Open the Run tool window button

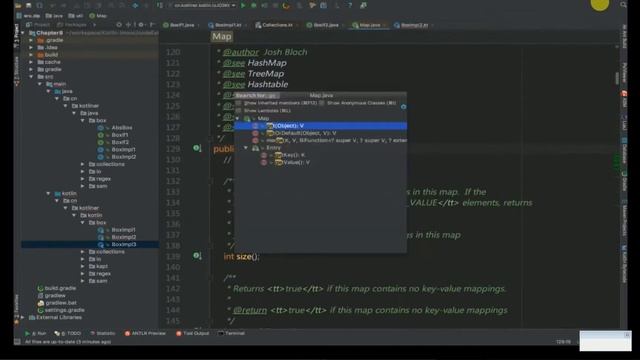(36, 333)
